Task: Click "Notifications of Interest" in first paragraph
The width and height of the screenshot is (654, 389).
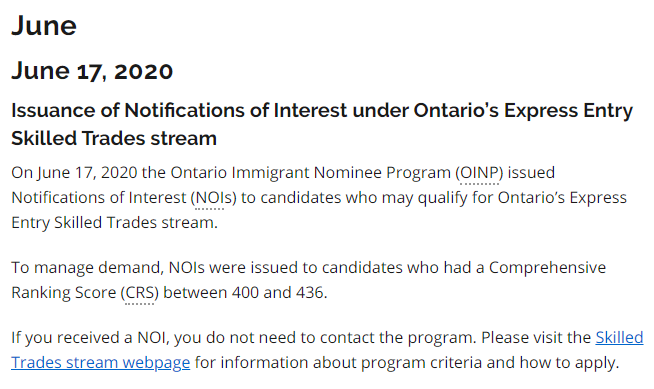Action: (x=98, y=198)
